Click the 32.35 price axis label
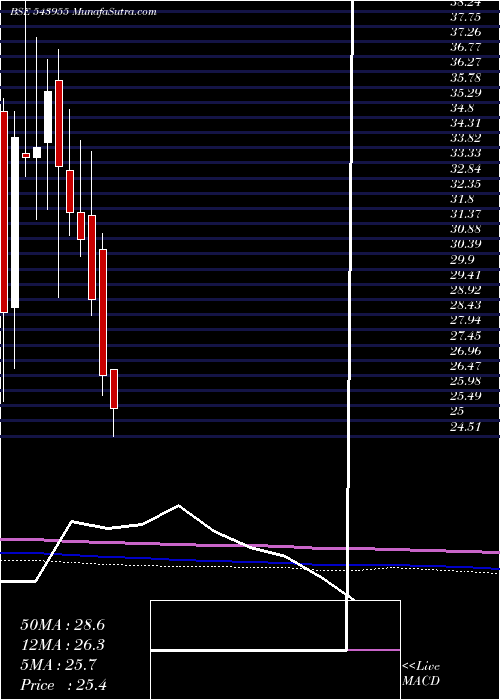The width and height of the screenshot is (500, 700). click(x=465, y=184)
